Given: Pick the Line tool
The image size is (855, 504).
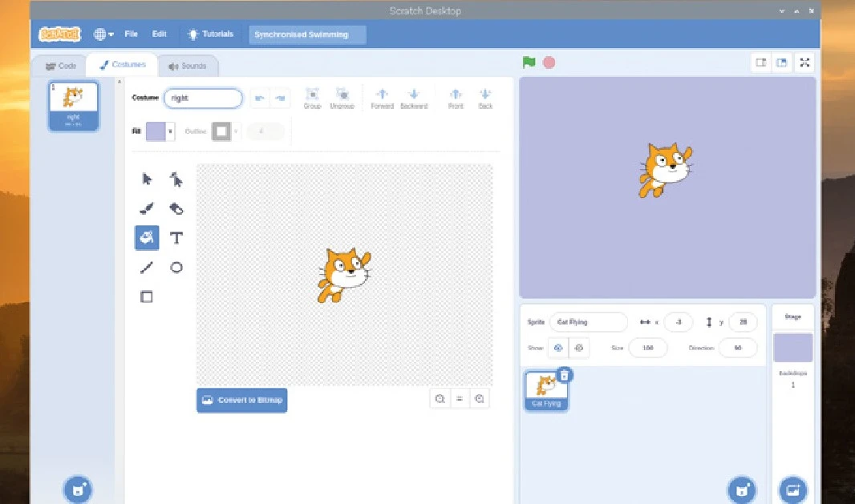Looking at the screenshot, I should click(147, 268).
